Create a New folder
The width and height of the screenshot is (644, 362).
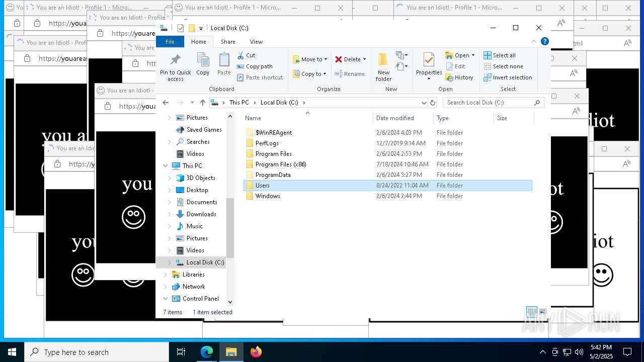(383, 67)
